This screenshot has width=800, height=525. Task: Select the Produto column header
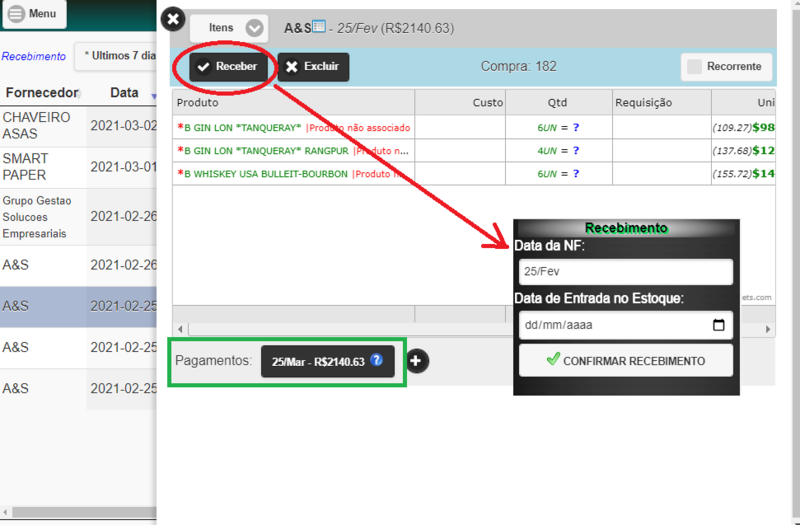point(293,103)
